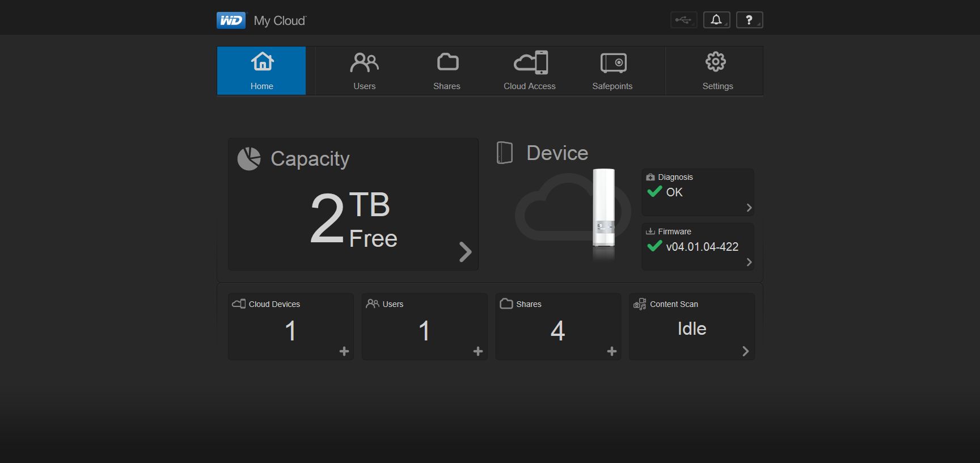
Task: Open the Users tab
Action: [x=364, y=70]
